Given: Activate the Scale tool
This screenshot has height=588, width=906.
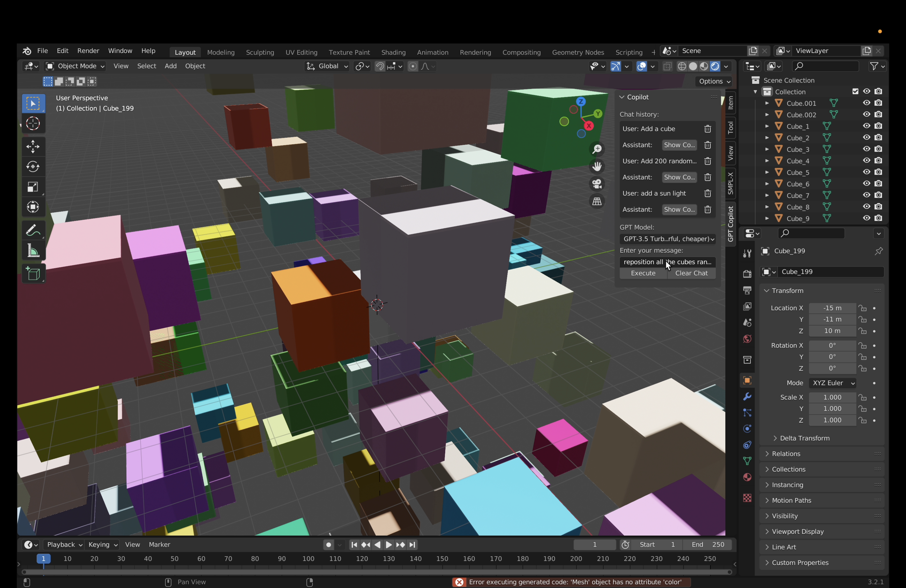Looking at the screenshot, I should point(33,187).
